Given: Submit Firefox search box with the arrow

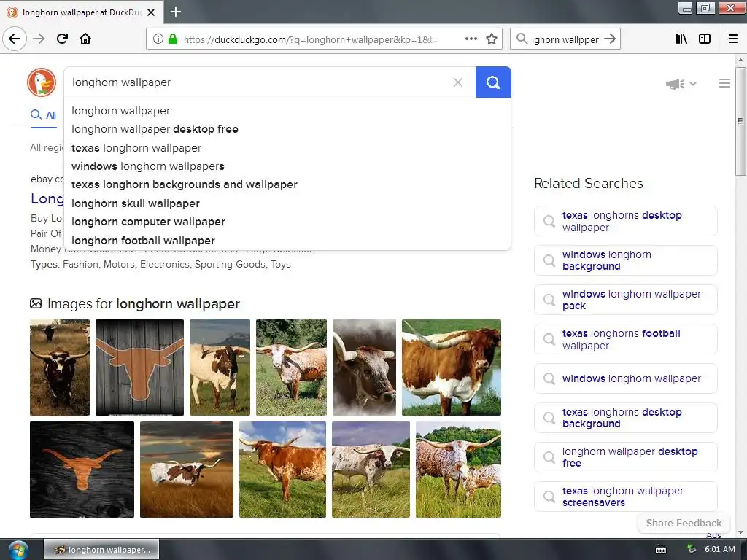Looking at the screenshot, I should pyautogui.click(x=610, y=39).
